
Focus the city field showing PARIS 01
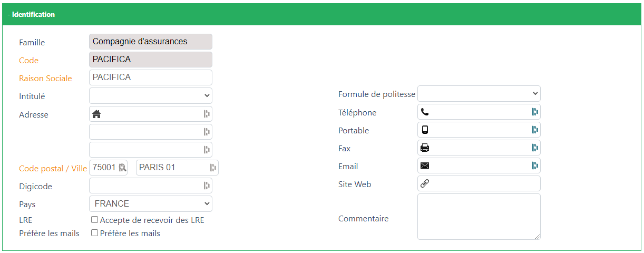[172, 168]
